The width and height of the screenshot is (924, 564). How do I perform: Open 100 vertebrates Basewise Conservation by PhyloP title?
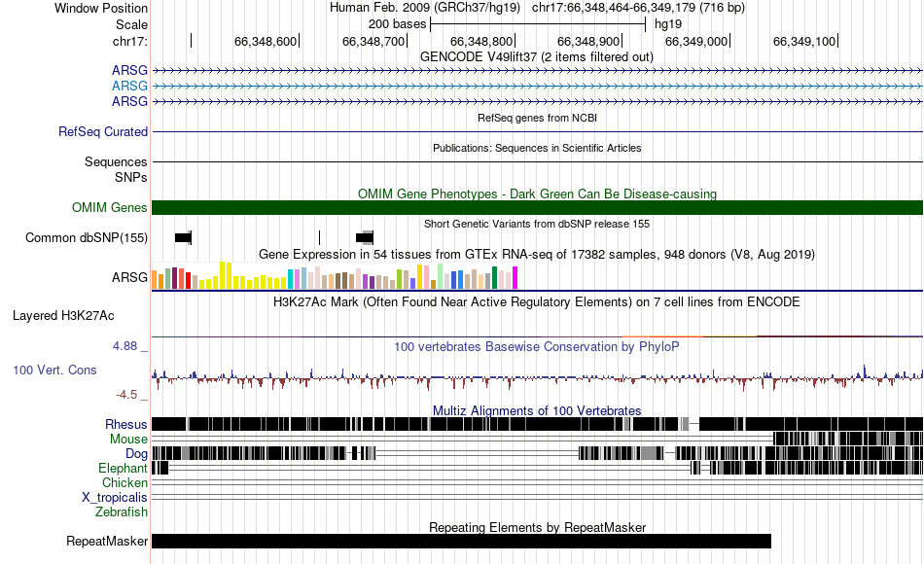pos(537,346)
